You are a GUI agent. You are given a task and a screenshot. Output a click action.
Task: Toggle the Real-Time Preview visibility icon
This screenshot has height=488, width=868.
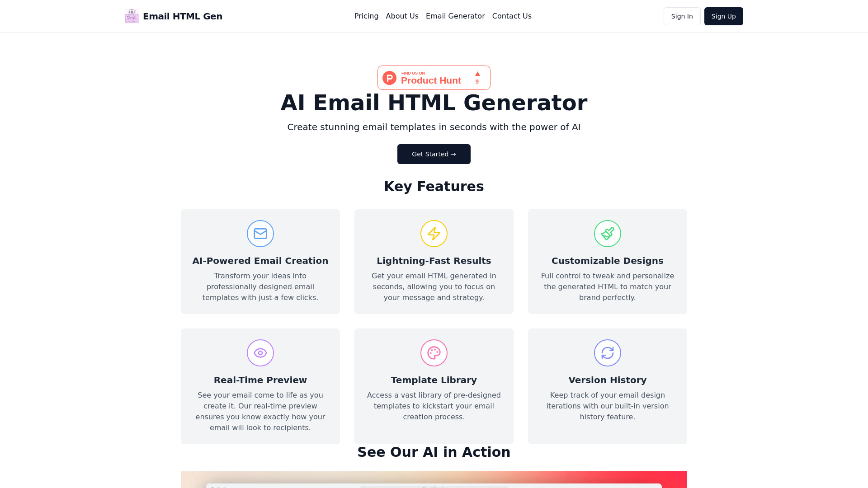tap(260, 353)
